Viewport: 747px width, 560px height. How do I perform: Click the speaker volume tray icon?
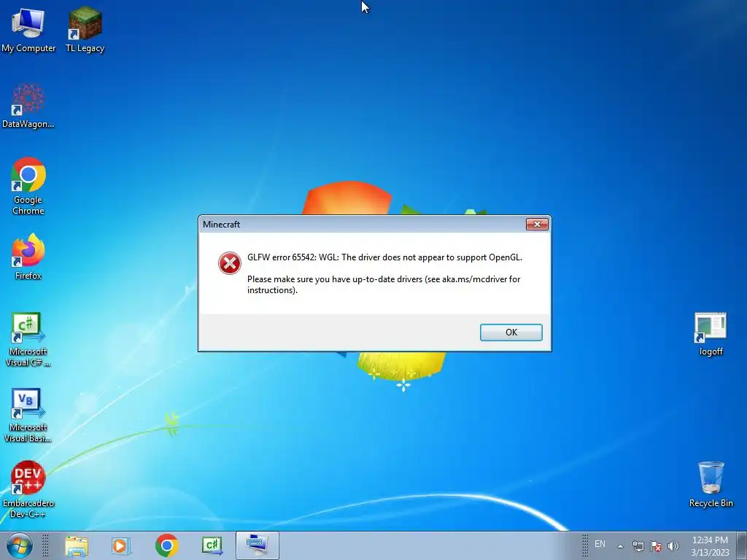point(673,546)
